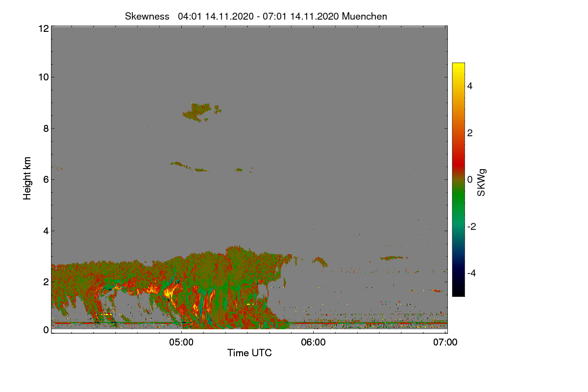The image size is (588, 392).
Task: Click the high cloud patch near 8.5 km
Action: pyautogui.click(x=201, y=112)
